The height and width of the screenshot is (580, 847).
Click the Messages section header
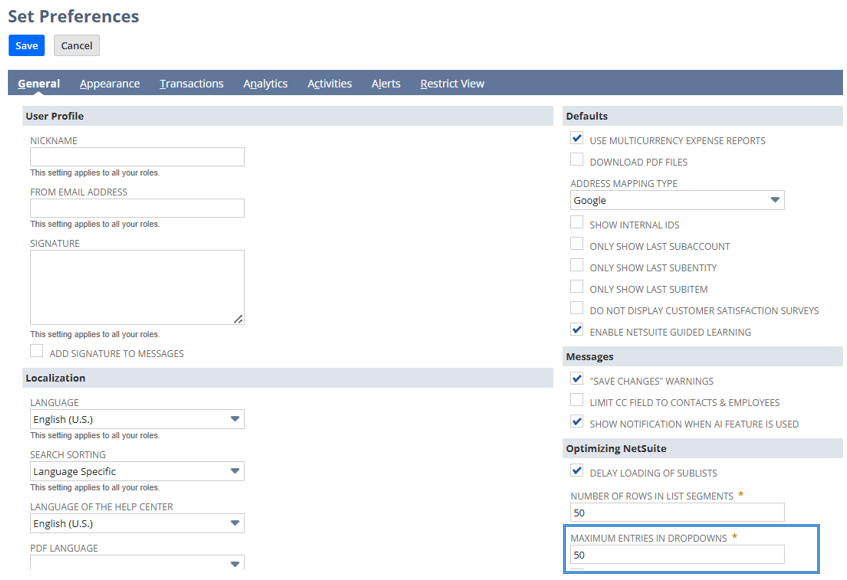[x=702, y=356]
